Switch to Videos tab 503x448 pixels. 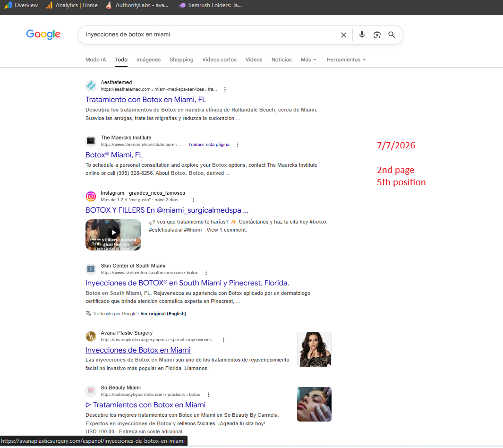(x=254, y=60)
